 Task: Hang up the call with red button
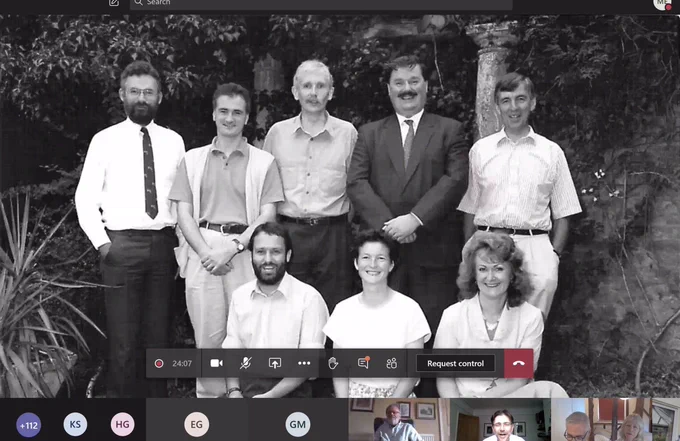tap(519, 363)
